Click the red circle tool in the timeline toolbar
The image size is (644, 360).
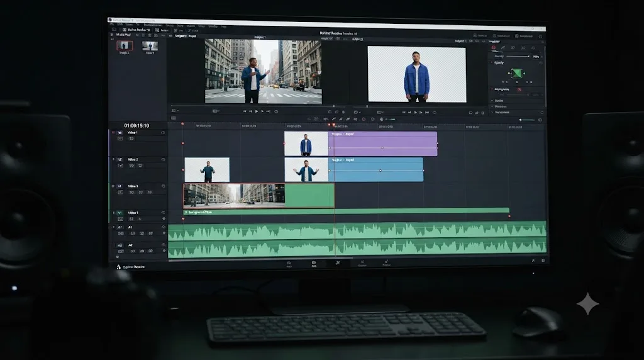[364, 119]
